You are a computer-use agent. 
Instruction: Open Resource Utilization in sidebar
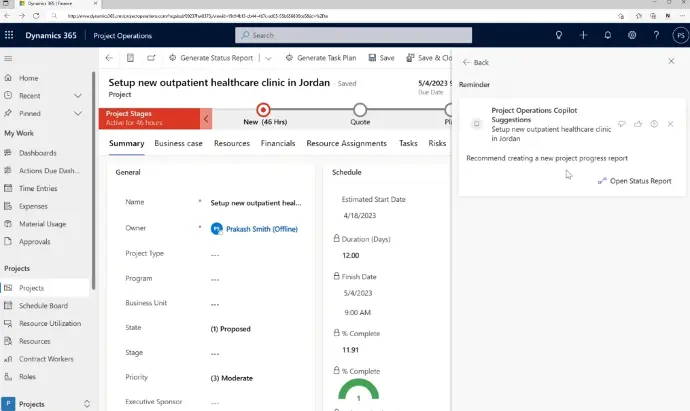50,323
